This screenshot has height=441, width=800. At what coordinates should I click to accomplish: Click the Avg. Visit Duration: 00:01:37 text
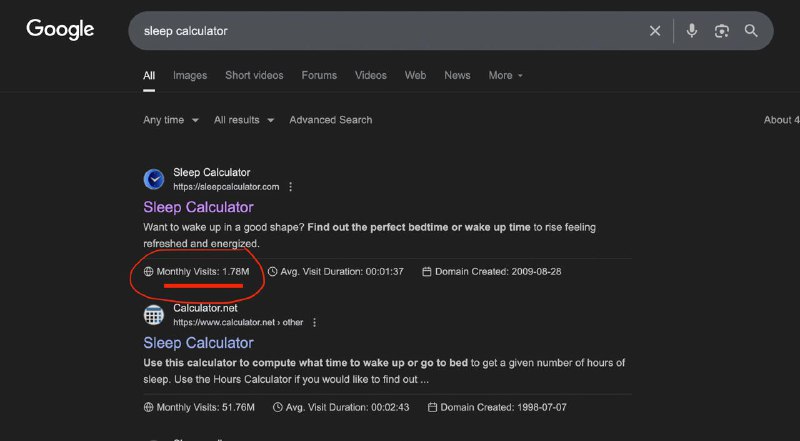(342, 272)
